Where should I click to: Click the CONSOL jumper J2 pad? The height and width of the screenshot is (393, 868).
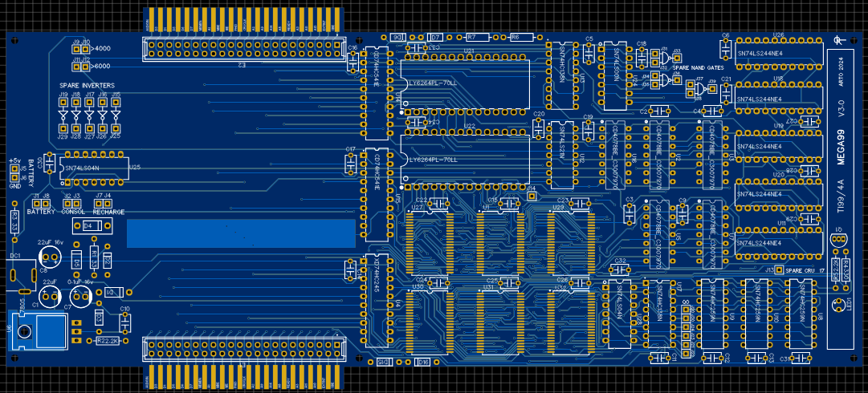tap(67, 204)
